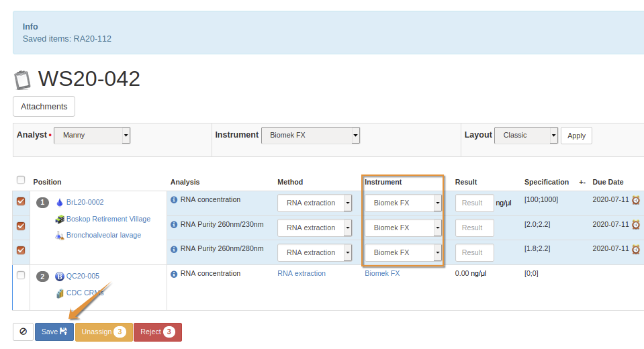Toggle the select-all checkbox in table header
The height and width of the screenshot is (349, 644).
[21, 181]
